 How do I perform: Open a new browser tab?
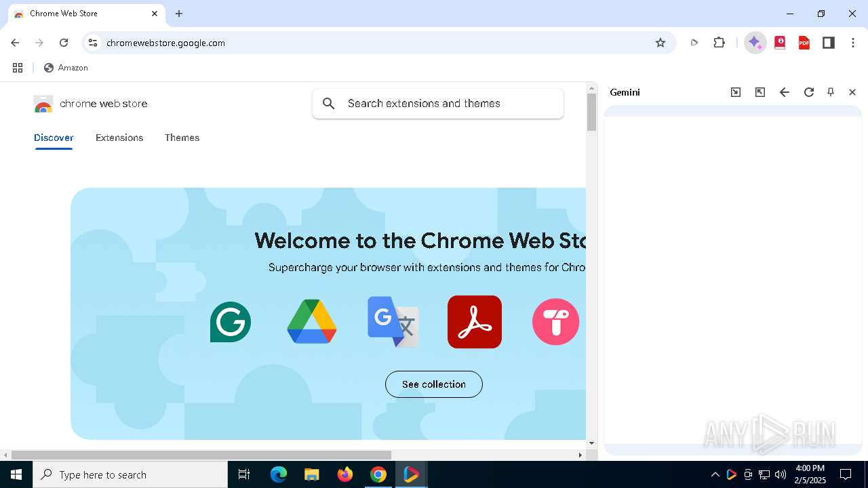(179, 14)
